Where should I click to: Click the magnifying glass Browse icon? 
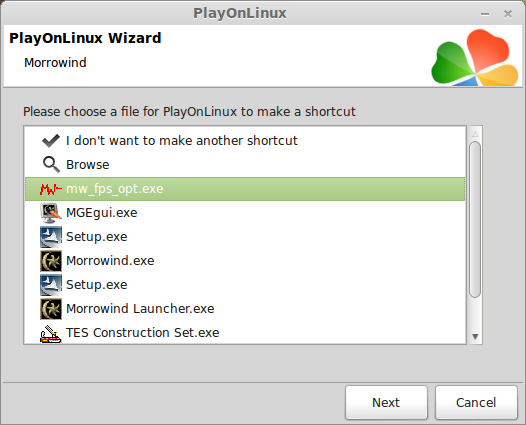[x=51, y=164]
